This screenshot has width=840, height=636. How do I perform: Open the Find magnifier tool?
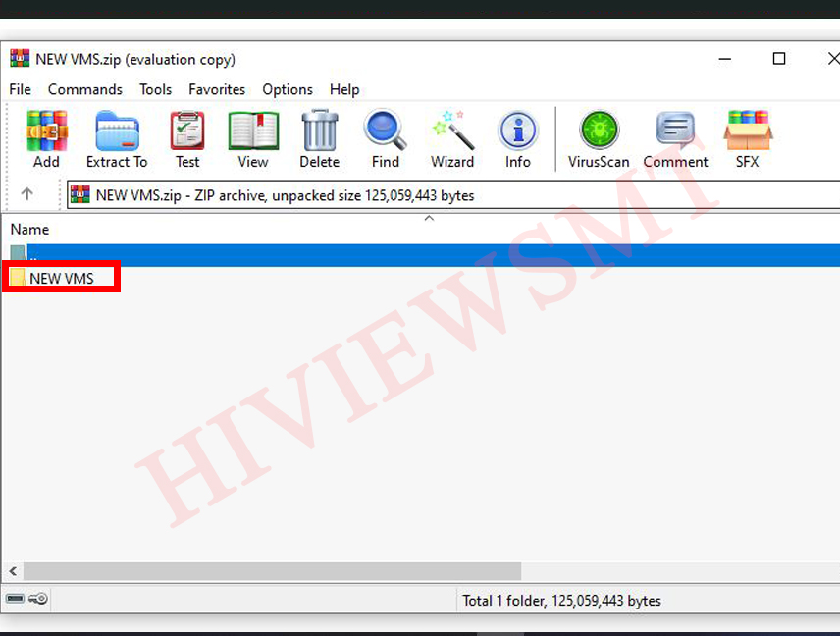click(385, 138)
